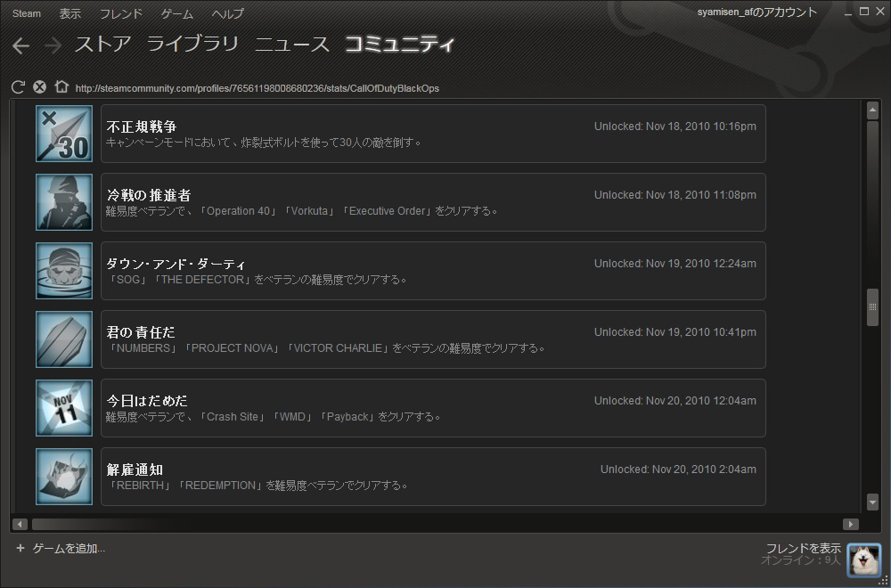Click the 君の責任だ coffin icon
Screen dimensions: 891x588
64,339
